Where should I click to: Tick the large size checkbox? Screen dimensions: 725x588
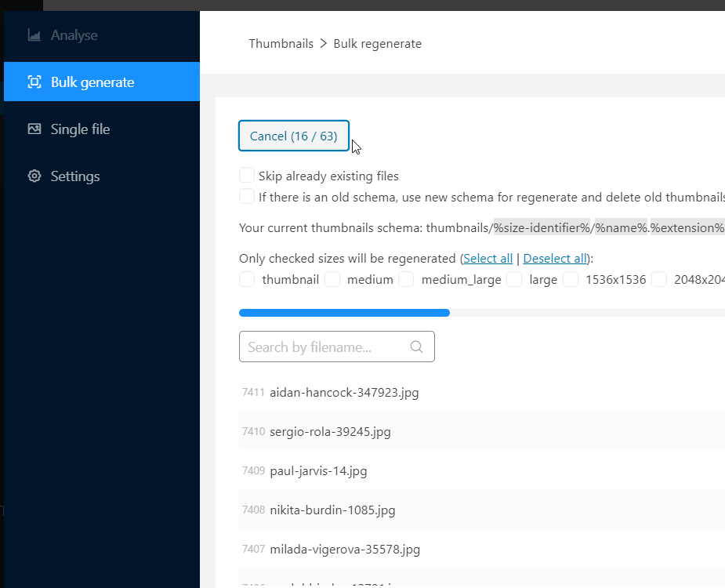[514, 279]
